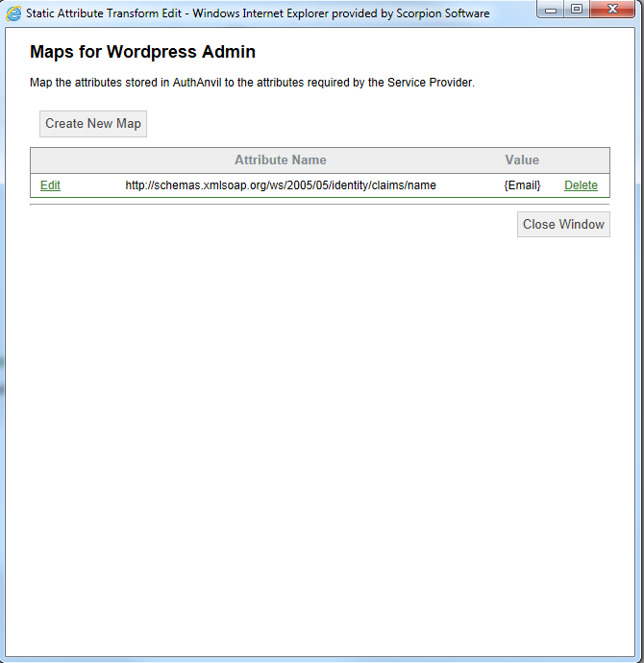The image size is (644, 663).
Task: Click the Internet Explorer icon in title bar
Action: tap(13, 13)
